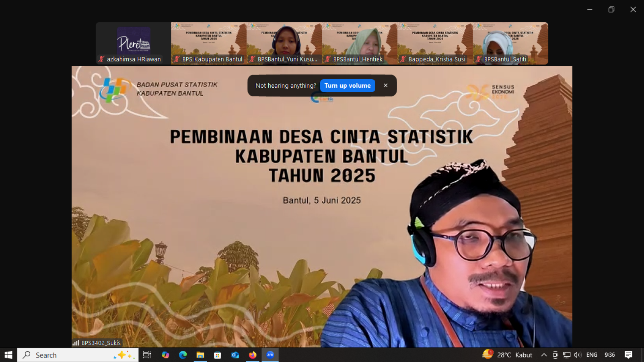Open Task View from taskbar
Viewport: 644px width, 362px height.
[147, 355]
